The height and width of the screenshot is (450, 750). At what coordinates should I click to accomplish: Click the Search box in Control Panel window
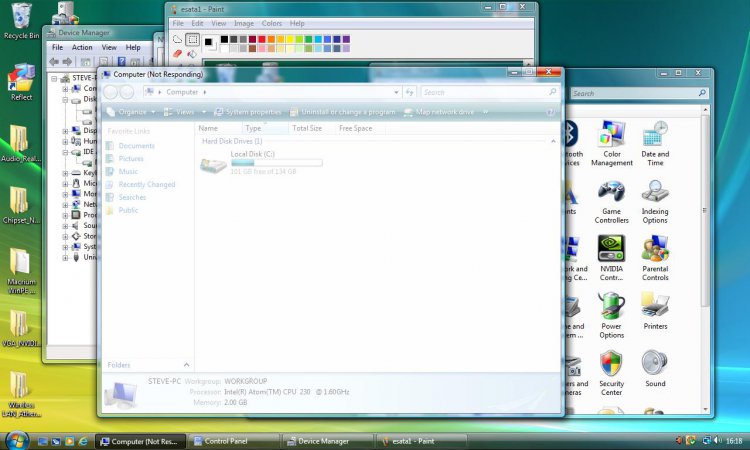pyautogui.click(x=639, y=93)
